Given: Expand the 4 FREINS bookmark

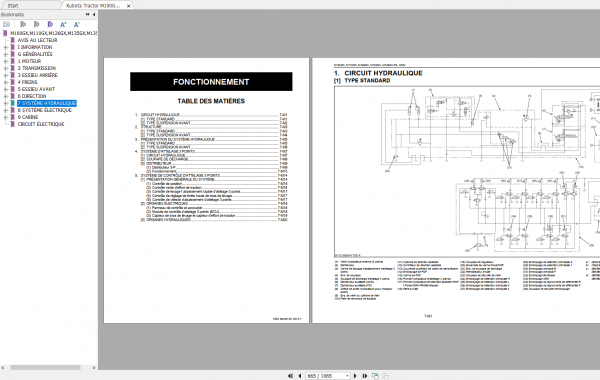Looking at the screenshot, I should tap(6, 82).
